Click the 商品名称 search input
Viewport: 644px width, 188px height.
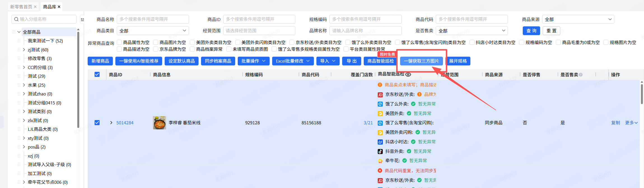(x=153, y=19)
